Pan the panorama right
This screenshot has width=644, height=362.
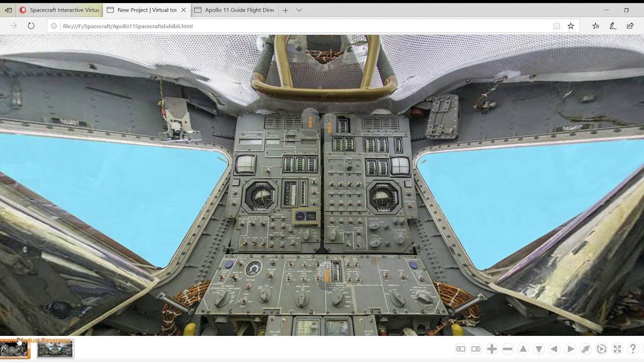pos(571,349)
